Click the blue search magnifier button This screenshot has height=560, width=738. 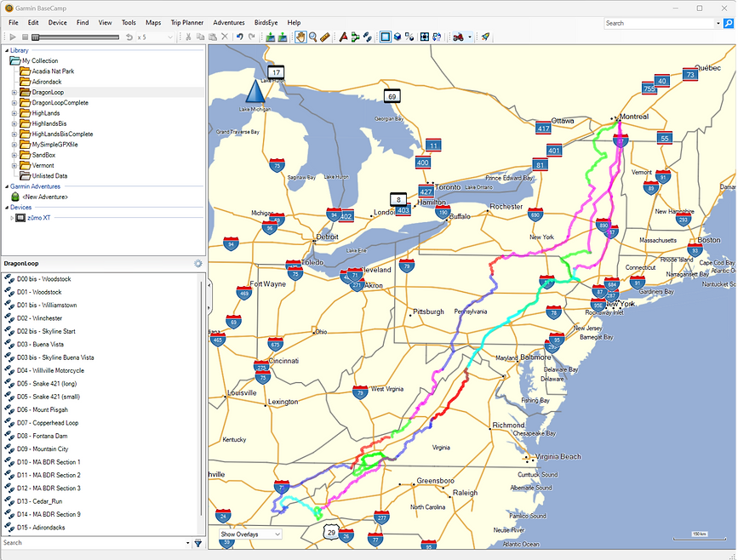click(x=729, y=23)
